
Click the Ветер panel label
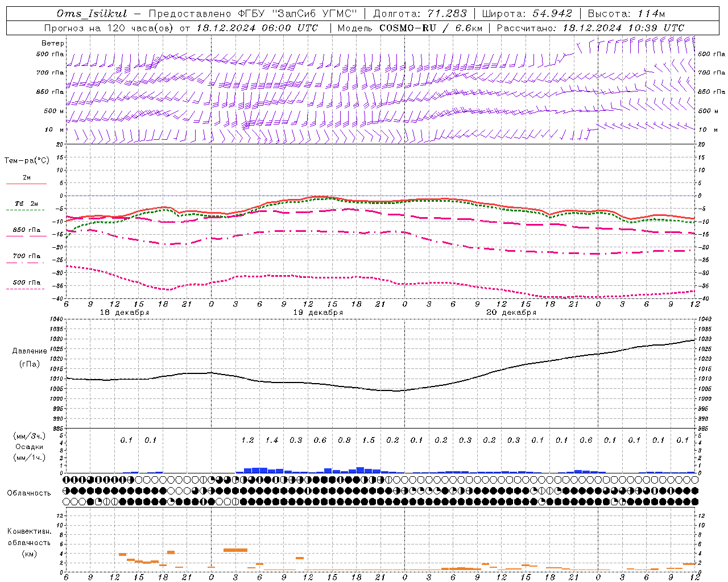pyautogui.click(x=53, y=43)
